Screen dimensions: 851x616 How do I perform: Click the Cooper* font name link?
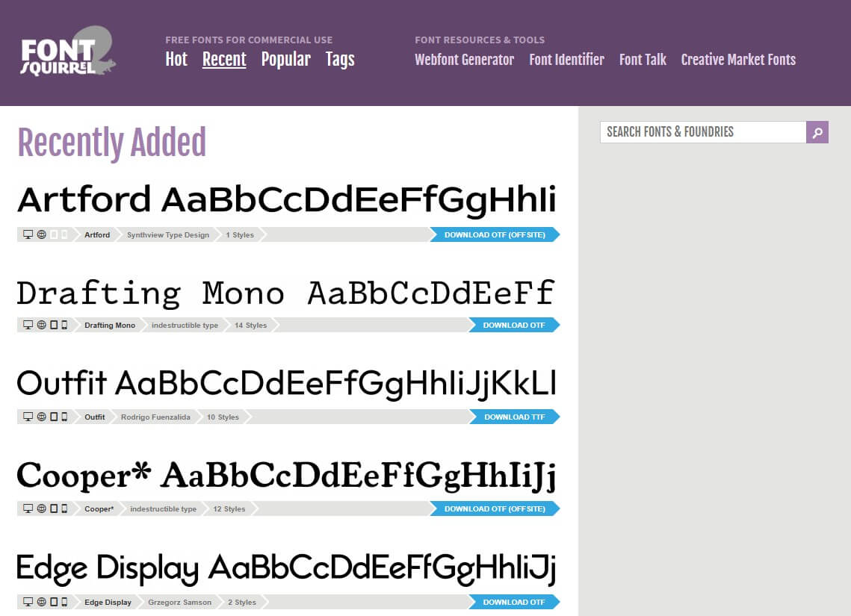click(99, 508)
